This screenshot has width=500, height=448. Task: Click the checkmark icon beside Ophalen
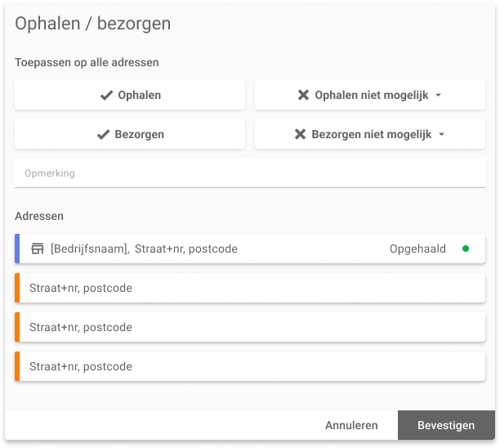click(106, 95)
